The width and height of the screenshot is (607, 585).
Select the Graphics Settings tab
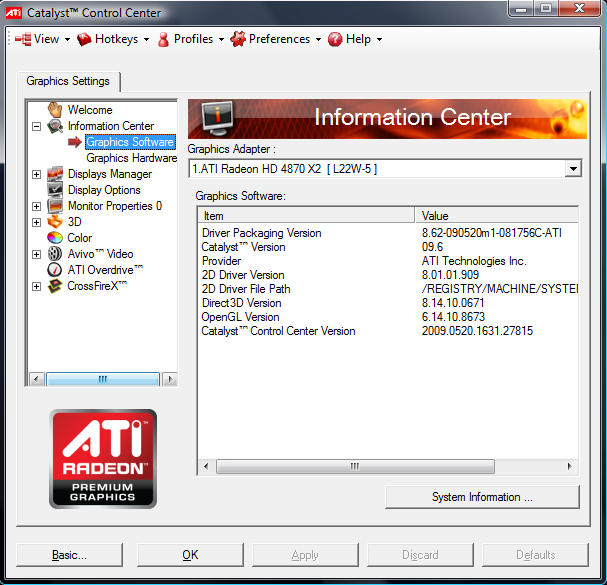(68, 81)
